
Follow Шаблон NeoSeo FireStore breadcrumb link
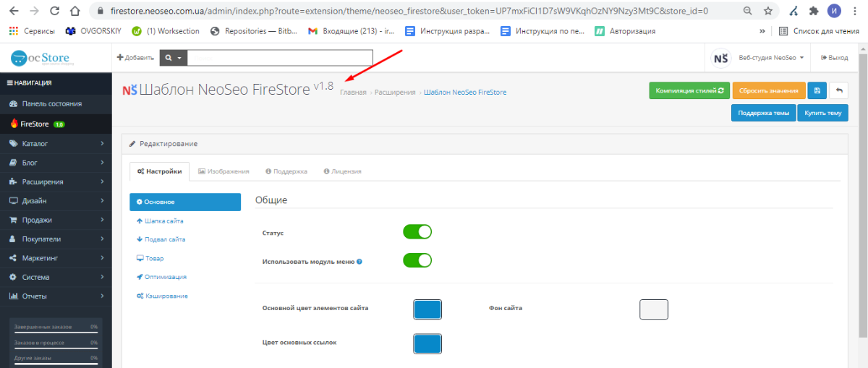point(465,93)
